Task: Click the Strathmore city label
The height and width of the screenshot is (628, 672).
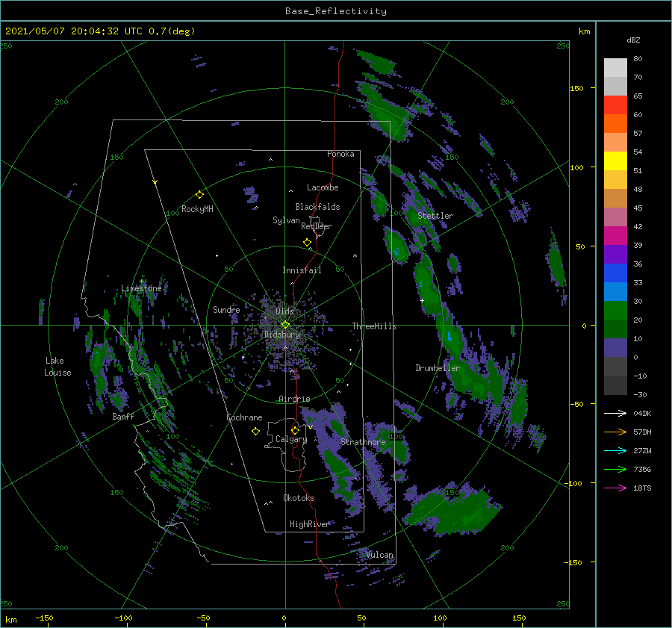Action: 363,441
